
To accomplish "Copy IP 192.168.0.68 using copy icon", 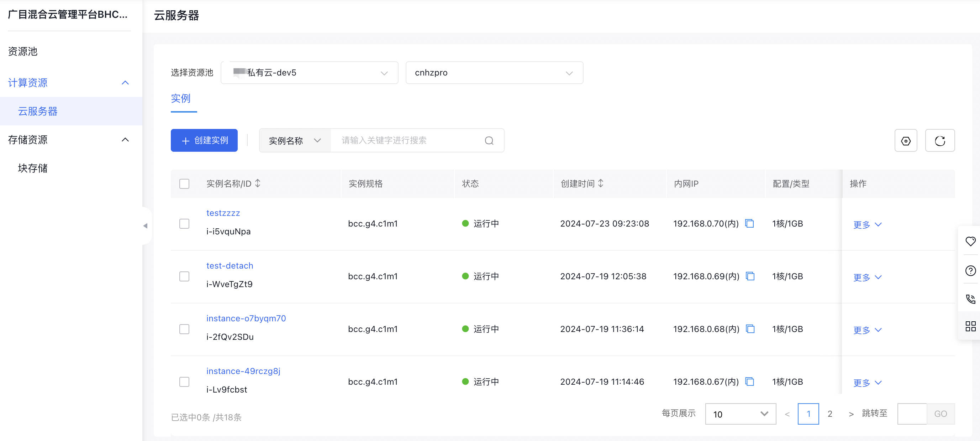I will click(x=750, y=329).
